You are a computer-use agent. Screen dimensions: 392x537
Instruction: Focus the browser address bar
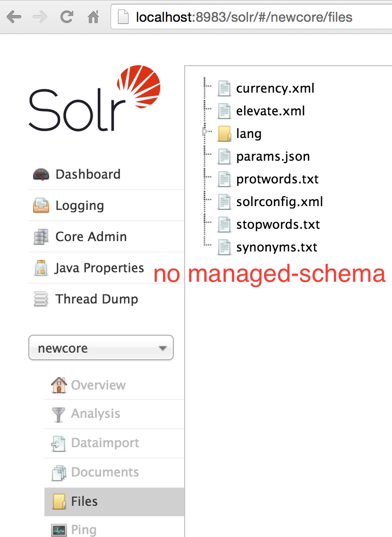[255, 17]
